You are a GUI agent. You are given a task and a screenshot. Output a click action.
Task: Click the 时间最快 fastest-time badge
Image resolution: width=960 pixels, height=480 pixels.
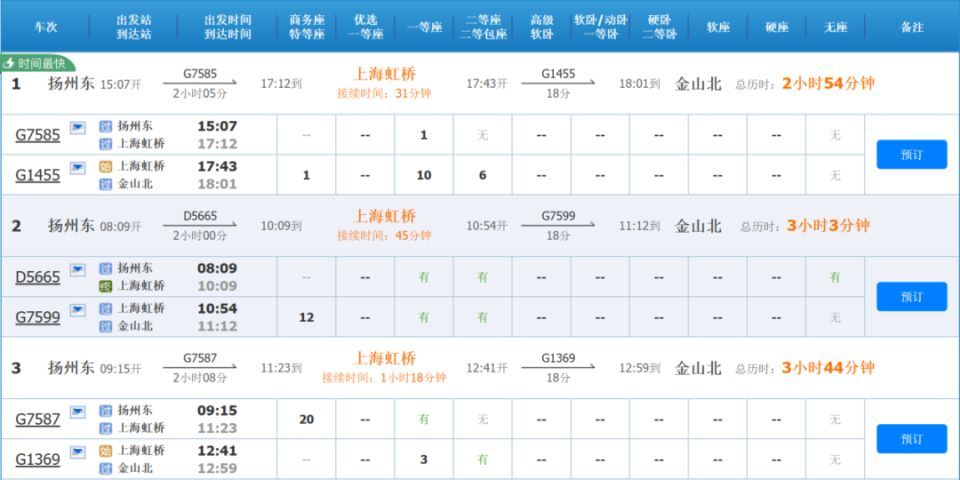tap(37, 64)
